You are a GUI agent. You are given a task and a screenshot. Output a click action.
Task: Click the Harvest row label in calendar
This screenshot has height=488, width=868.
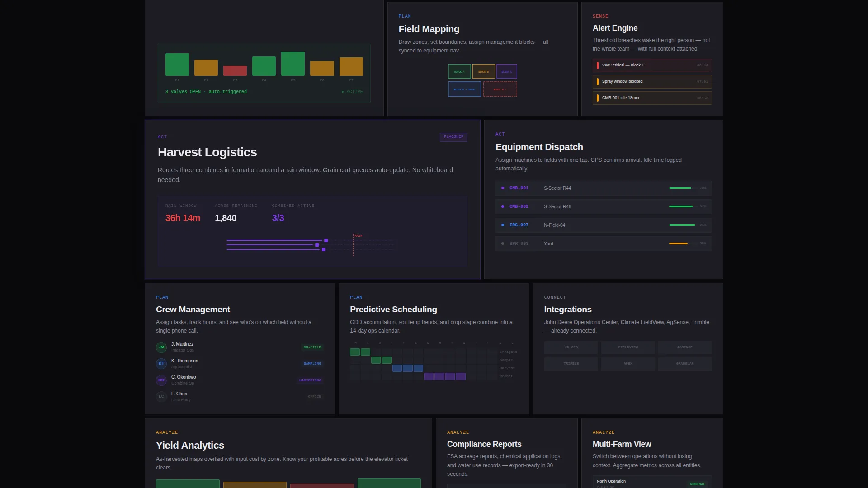coord(507,368)
